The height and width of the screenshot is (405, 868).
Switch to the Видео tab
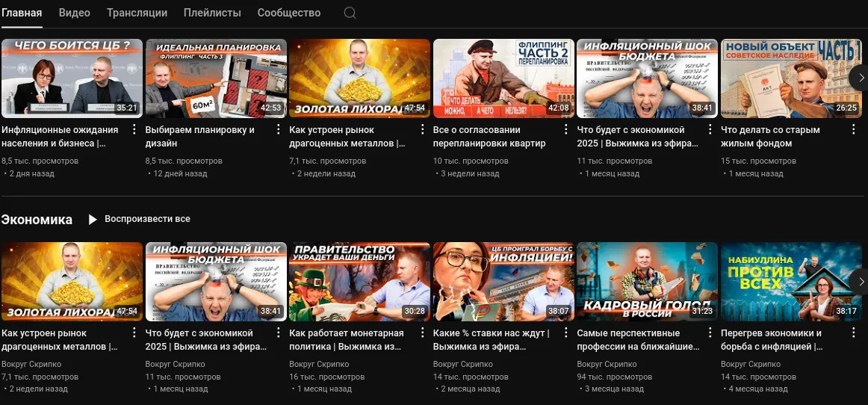pos(74,13)
